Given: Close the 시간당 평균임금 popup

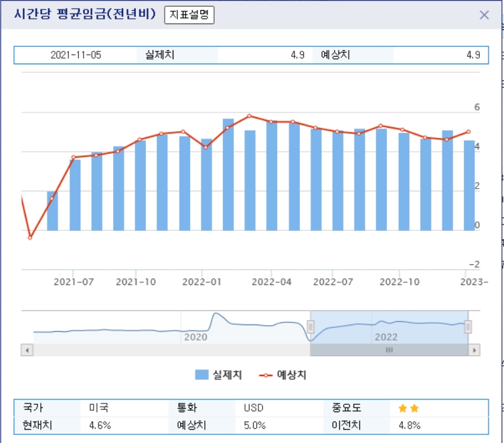Looking at the screenshot, I should (x=484, y=15).
